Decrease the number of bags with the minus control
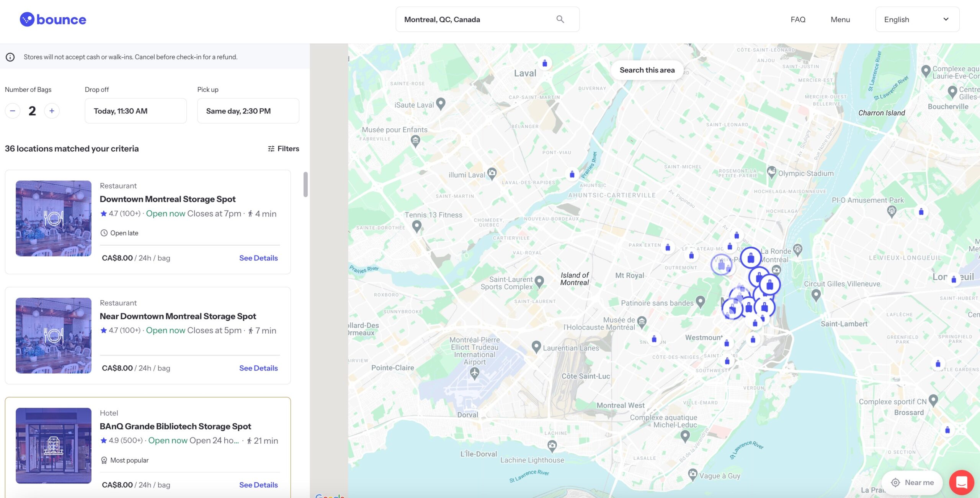This screenshot has width=980, height=498. (13, 111)
